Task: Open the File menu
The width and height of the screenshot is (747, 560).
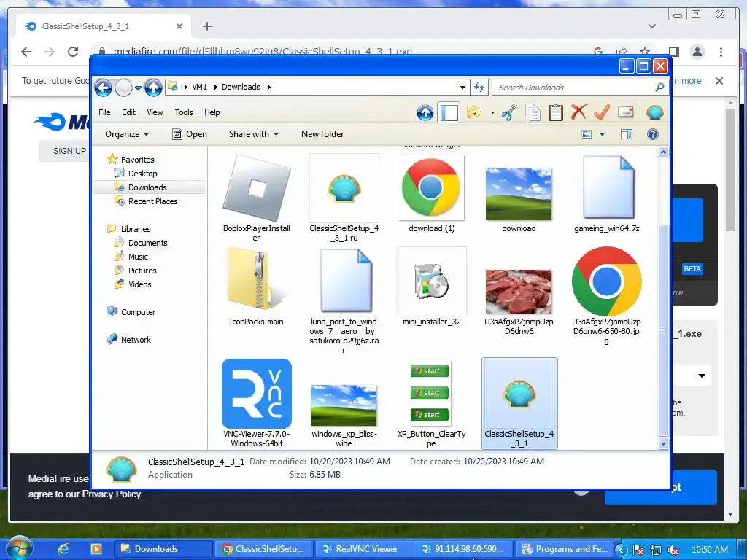Action: (104, 112)
